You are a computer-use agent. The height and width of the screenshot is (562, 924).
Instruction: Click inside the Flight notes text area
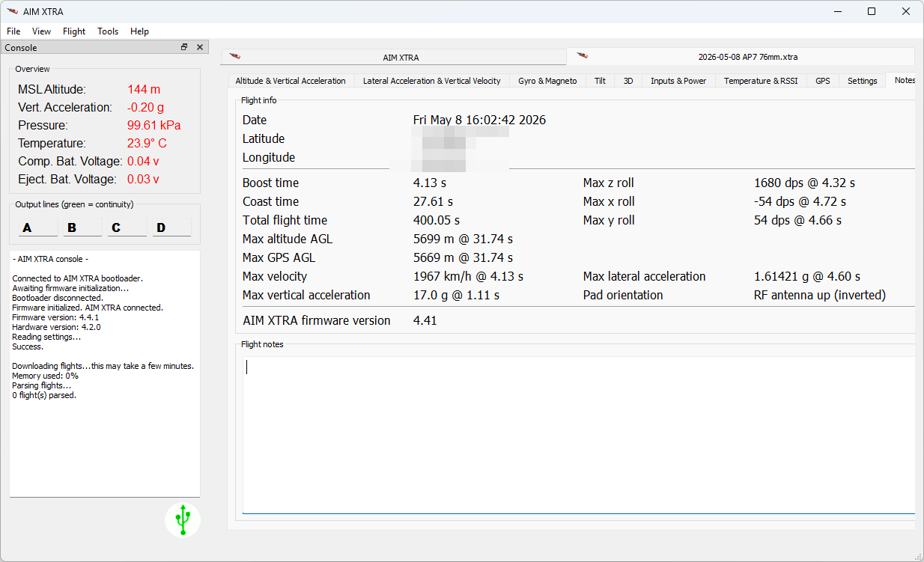[x=579, y=436]
